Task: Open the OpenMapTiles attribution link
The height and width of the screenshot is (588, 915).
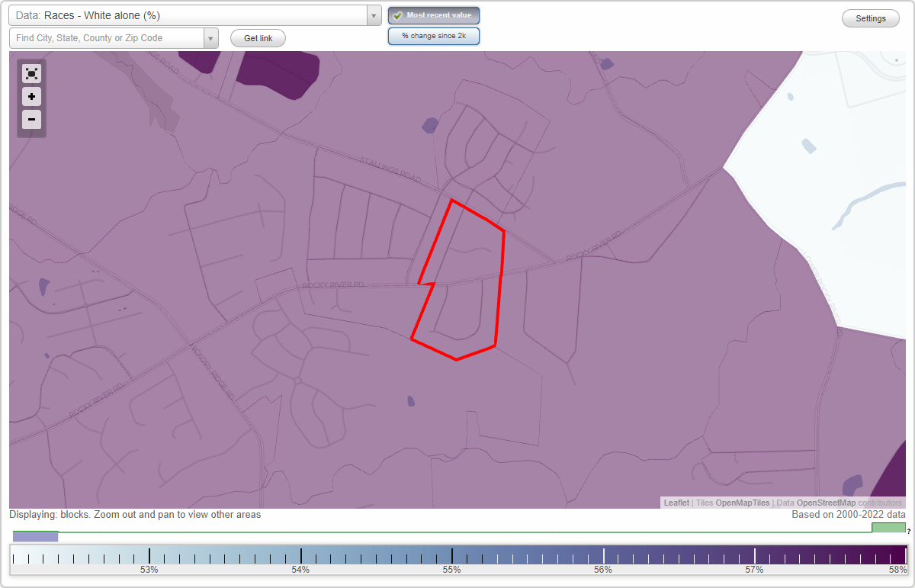Action: (740, 503)
